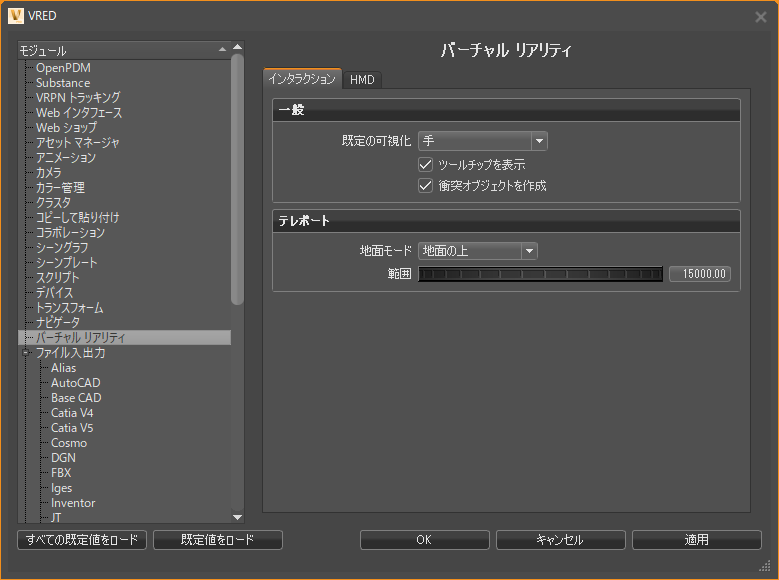Select ファイル入出力 tree item

pos(71,353)
